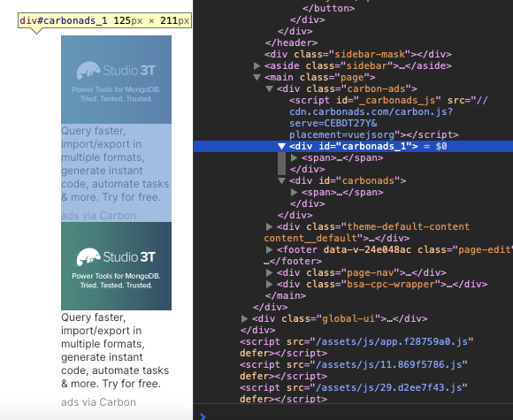The image size is (513, 420).
Task: Expand the theme-default-content div
Action: [x=269, y=226]
